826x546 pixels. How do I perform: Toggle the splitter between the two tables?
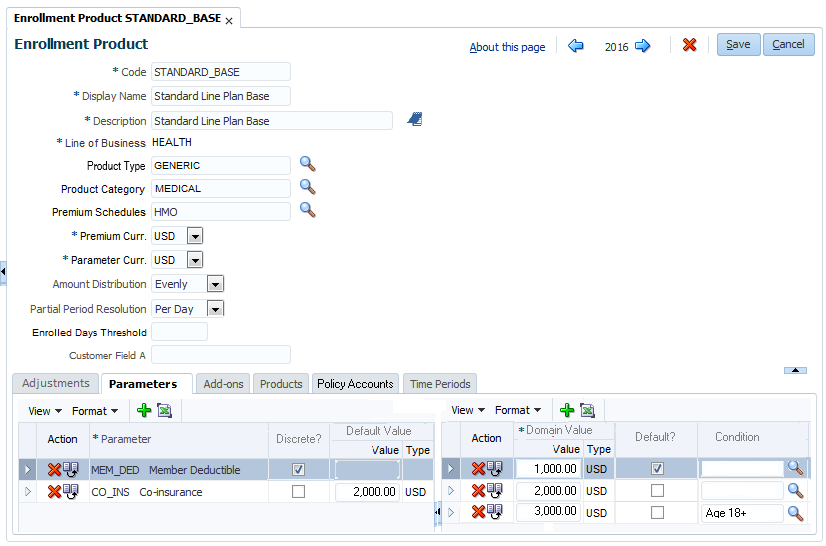tap(438, 512)
